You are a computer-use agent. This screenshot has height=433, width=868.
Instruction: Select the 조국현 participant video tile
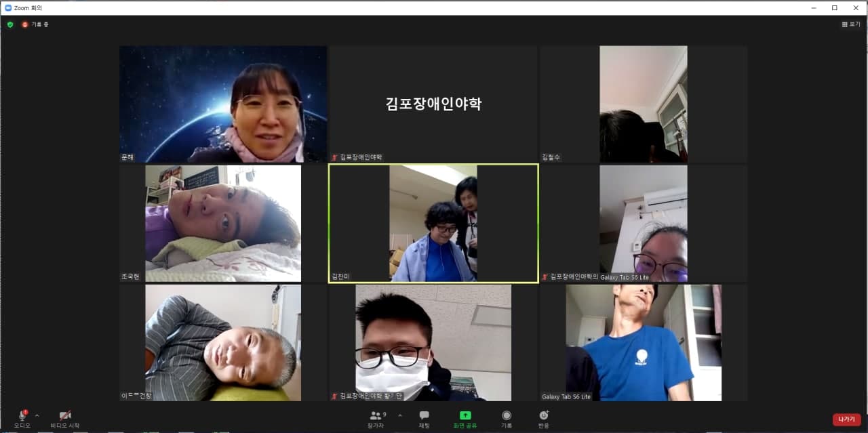(x=223, y=224)
